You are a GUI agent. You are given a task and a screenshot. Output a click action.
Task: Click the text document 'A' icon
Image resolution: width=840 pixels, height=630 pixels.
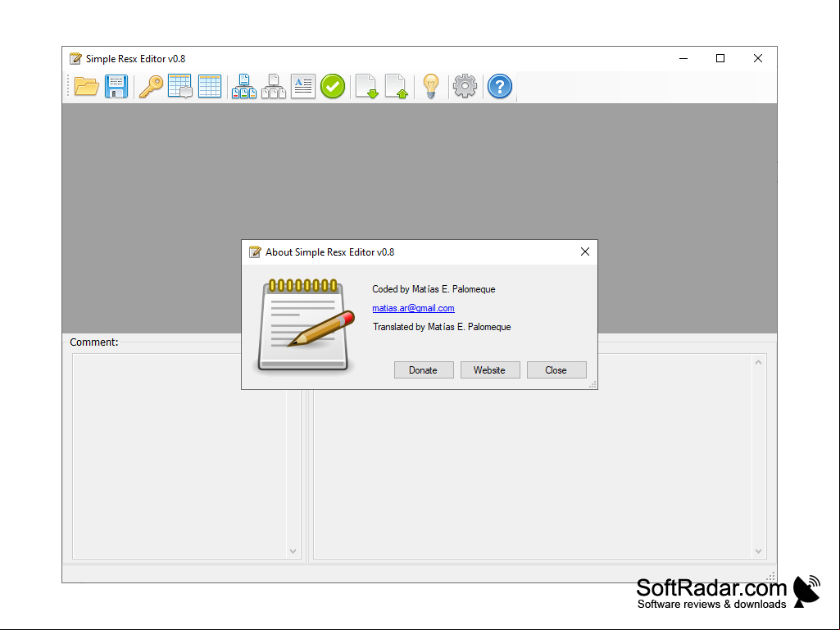(x=303, y=86)
